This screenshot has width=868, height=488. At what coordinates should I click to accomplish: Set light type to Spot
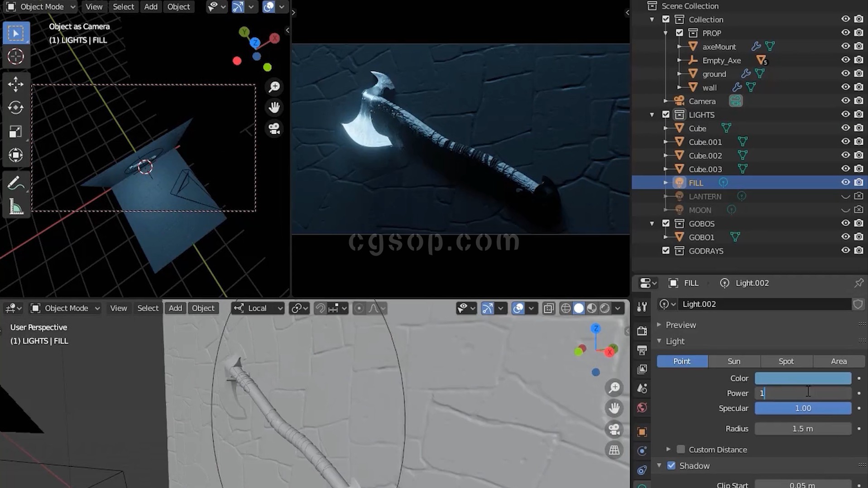click(x=786, y=362)
